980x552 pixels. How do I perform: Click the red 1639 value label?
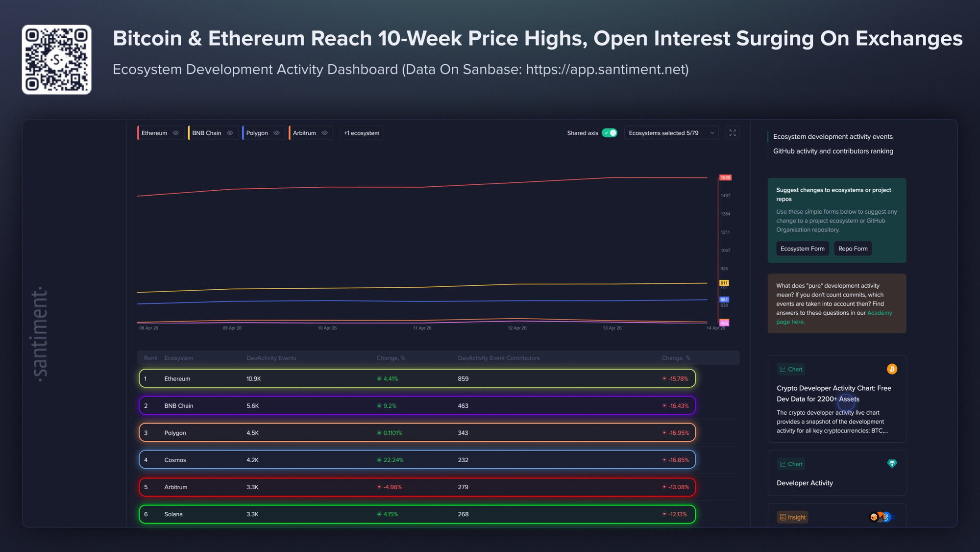click(725, 177)
